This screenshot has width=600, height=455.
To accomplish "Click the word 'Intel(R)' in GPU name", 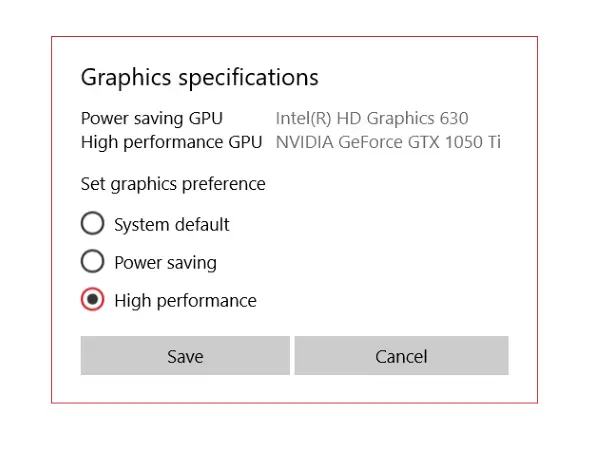I will (x=303, y=119).
